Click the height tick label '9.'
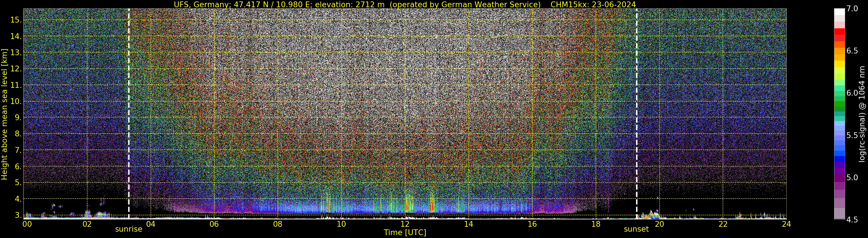This screenshot has height=238, width=868. (x=18, y=118)
